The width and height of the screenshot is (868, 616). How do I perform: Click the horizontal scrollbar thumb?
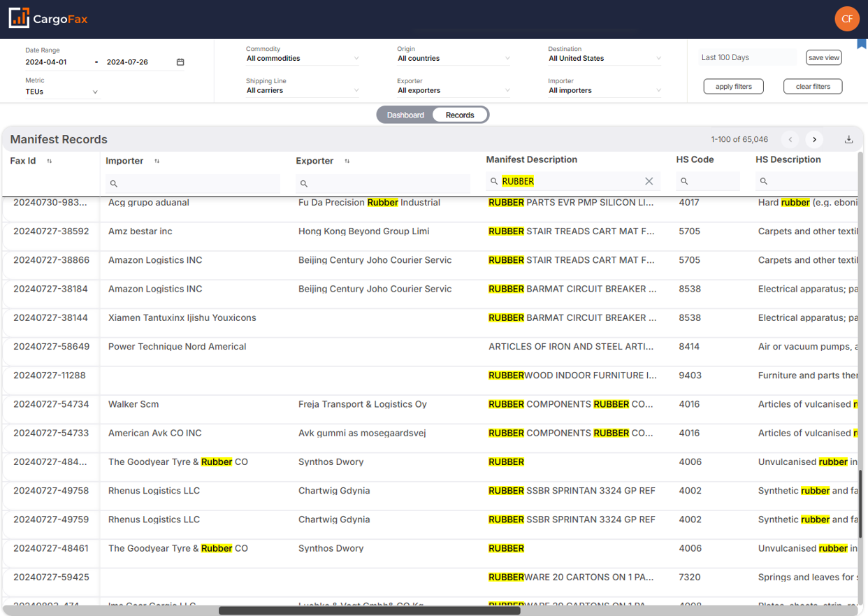[369, 610]
